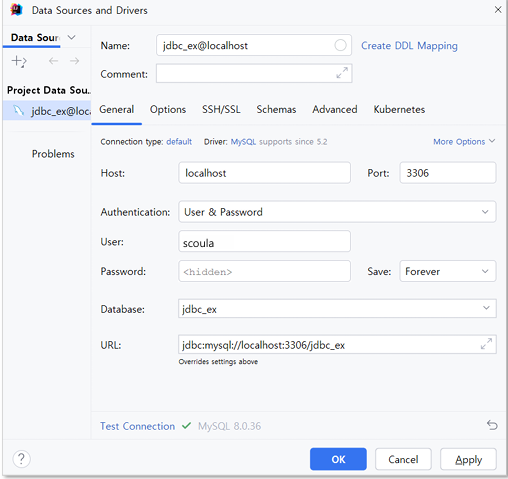Click into the hidden Password field
This screenshot has width=508, height=479.
[264, 271]
